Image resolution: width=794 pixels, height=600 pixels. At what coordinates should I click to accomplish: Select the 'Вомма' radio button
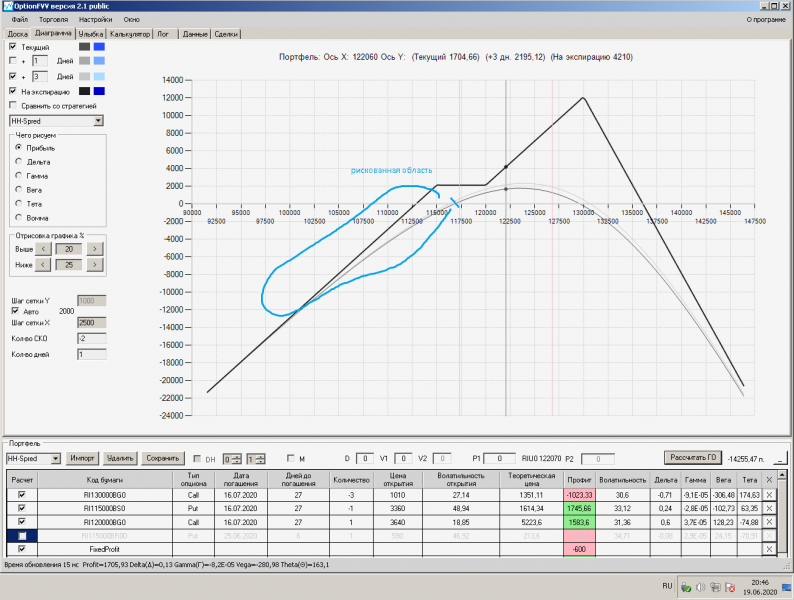tap(19, 217)
